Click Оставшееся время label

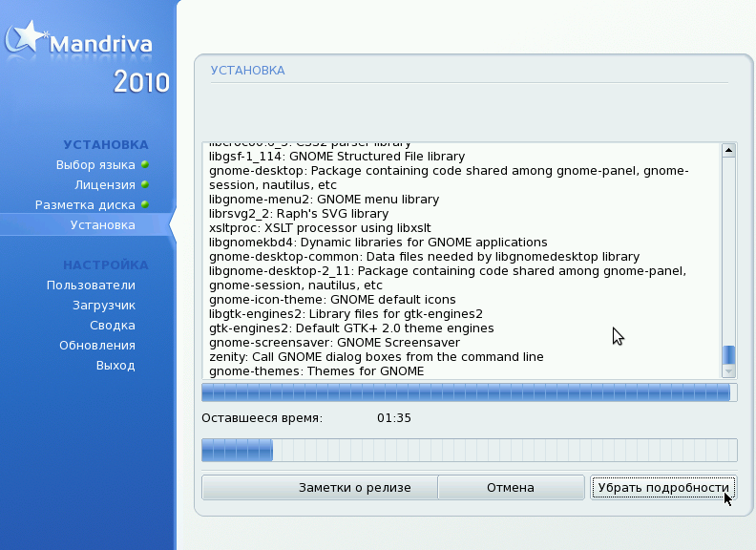click(262, 418)
